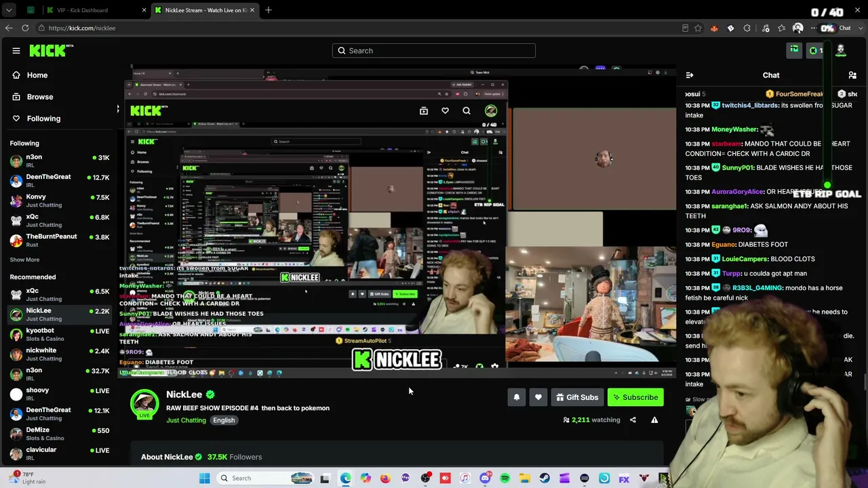The height and width of the screenshot is (488, 868).
Task: Open Spotify from taskbar
Action: [505, 479]
